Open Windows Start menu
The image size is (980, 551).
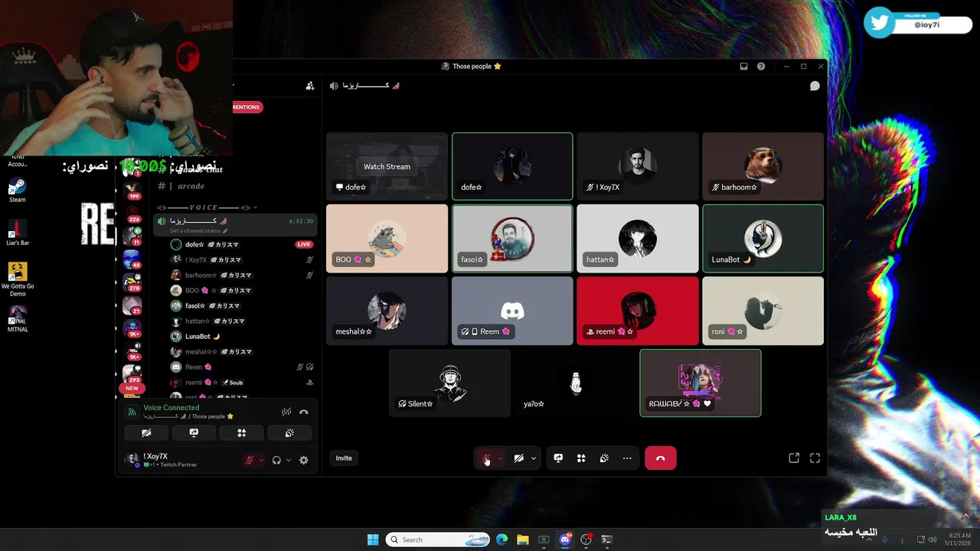pos(373,540)
